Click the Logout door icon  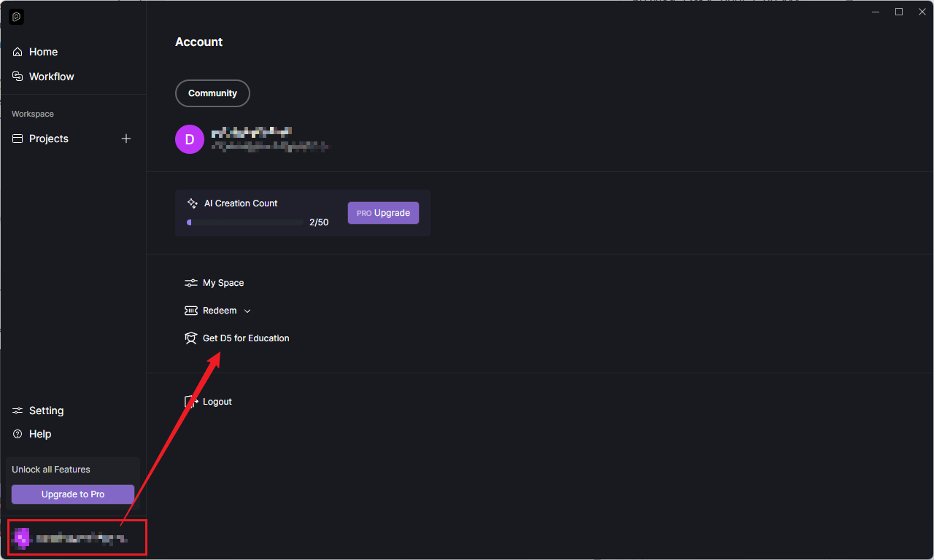[x=191, y=402]
